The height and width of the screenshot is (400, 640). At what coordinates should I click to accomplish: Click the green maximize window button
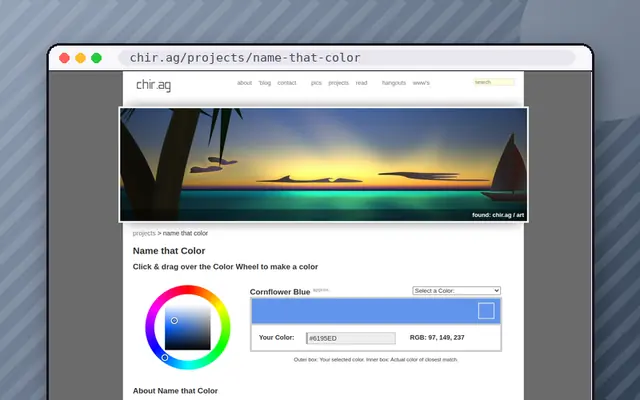point(96,58)
